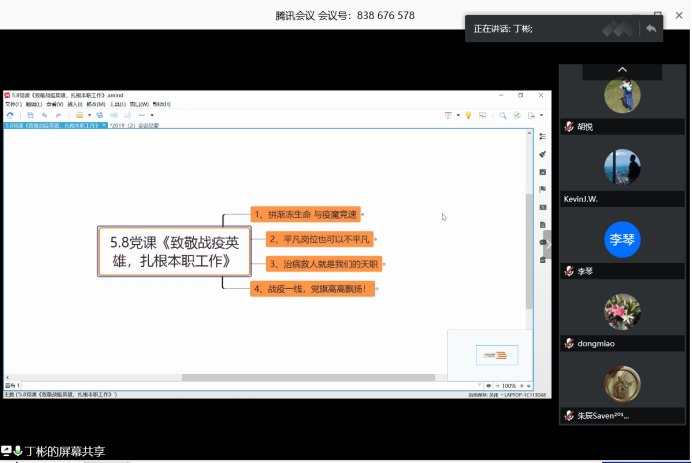Open the format brush panel in right sidebar
Image resolution: width=692 pixels, height=463 pixels.
(542, 155)
